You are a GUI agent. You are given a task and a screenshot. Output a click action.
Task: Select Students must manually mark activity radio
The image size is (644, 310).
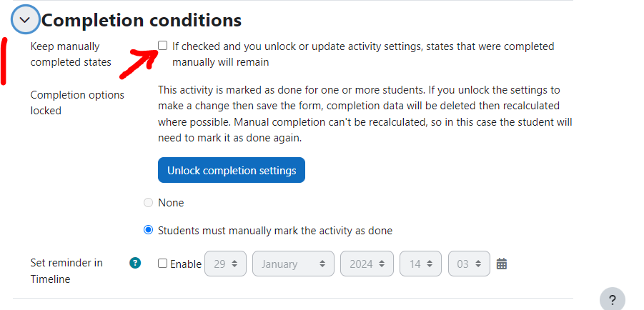point(148,230)
